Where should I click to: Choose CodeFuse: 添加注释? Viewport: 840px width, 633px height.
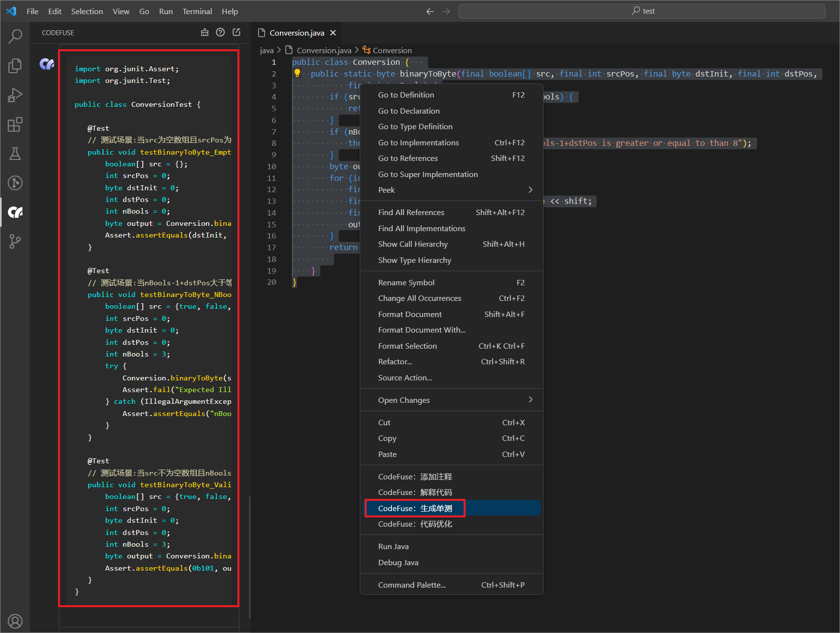[x=451, y=476]
